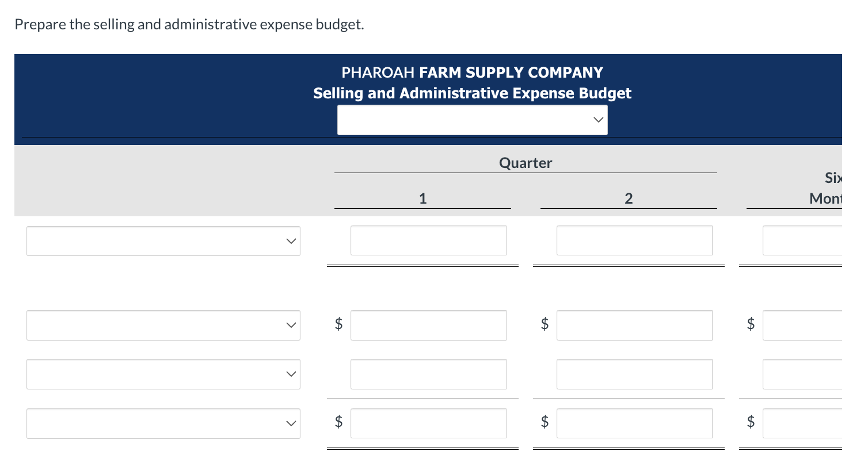Open the first account label dropdown on the left
The height and width of the screenshot is (474, 868).
tap(163, 241)
